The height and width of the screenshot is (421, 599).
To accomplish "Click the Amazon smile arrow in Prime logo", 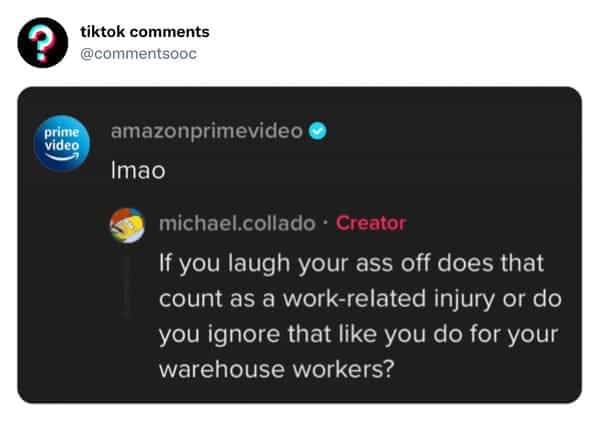I will tap(62, 157).
